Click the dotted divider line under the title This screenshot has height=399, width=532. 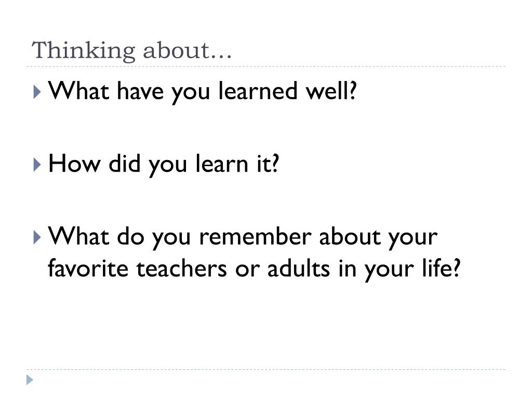coord(266,66)
